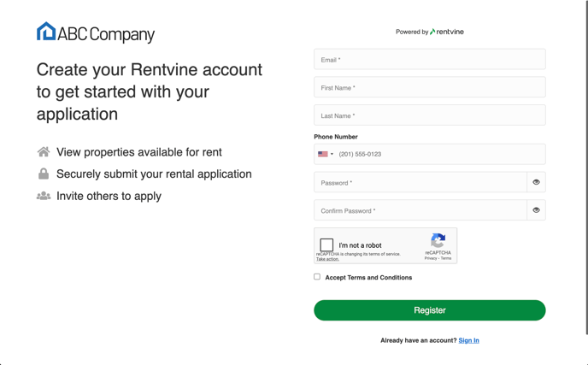Image resolution: width=588 pixels, height=365 pixels.
Task: Open the US flag country code dropdown
Action: [x=326, y=155]
